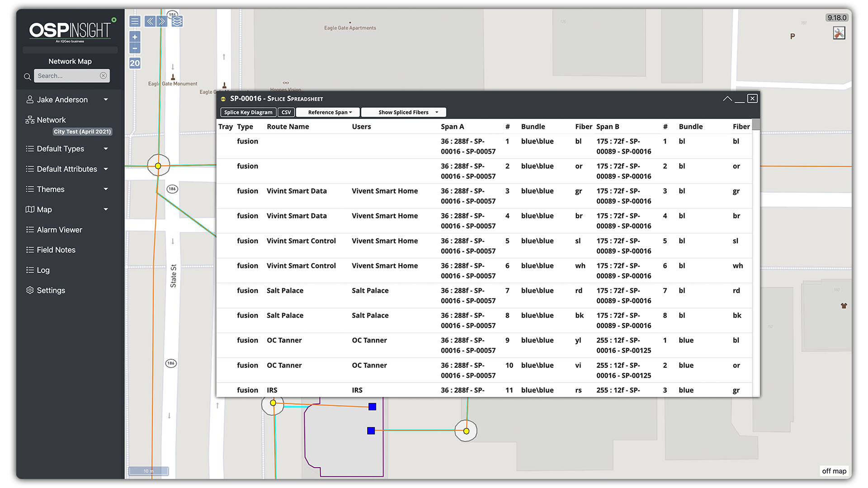Click inside the Search input field
Viewport: 868px width, 488px height.
click(68, 75)
